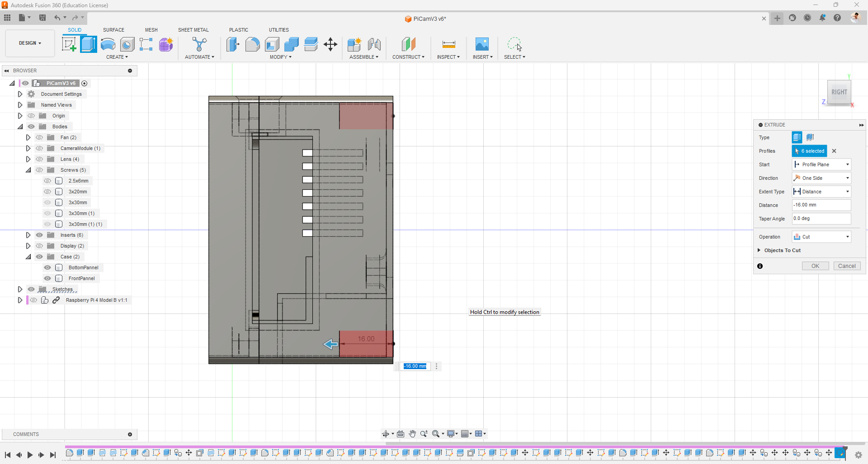Click the Joint icon in Assemble
Image resolution: width=868 pixels, height=464 pixels.
tap(374, 44)
